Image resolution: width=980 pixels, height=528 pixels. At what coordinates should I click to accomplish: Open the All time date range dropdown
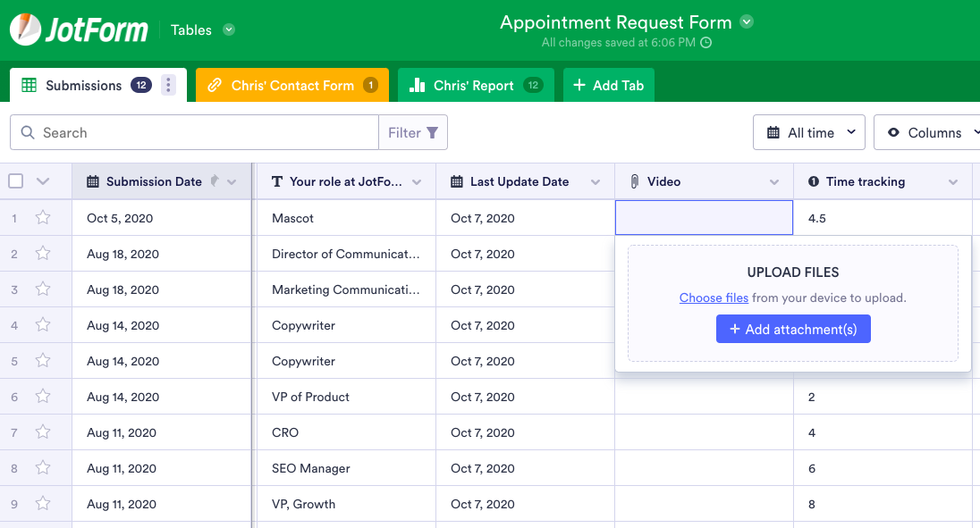coord(809,132)
